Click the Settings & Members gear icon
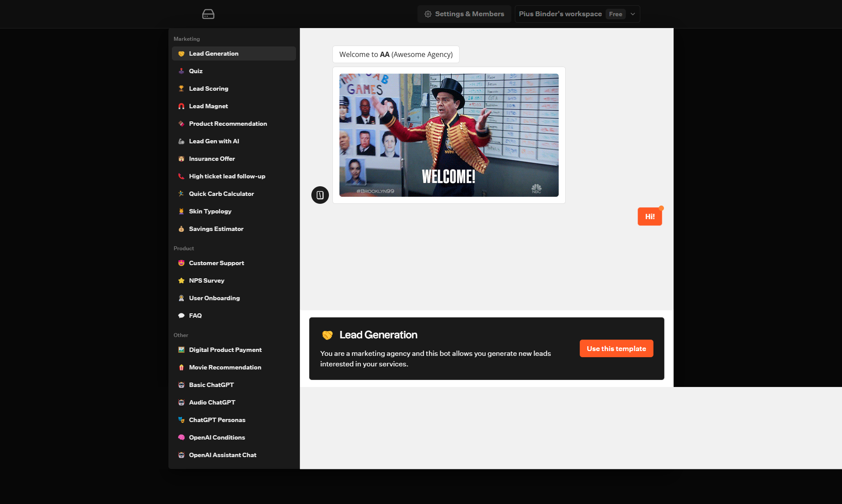This screenshot has width=842, height=504. 428,14
